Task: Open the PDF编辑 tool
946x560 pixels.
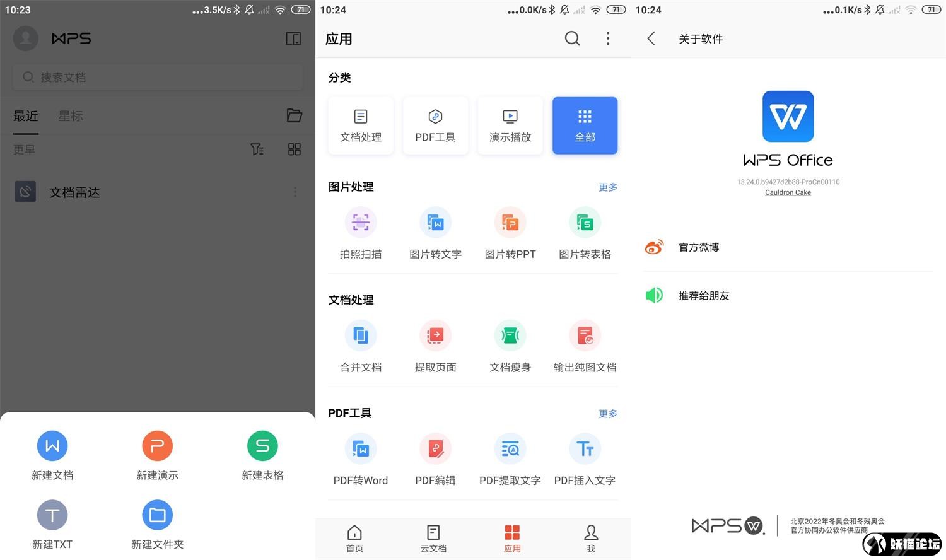Action: (x=435, y=460)
